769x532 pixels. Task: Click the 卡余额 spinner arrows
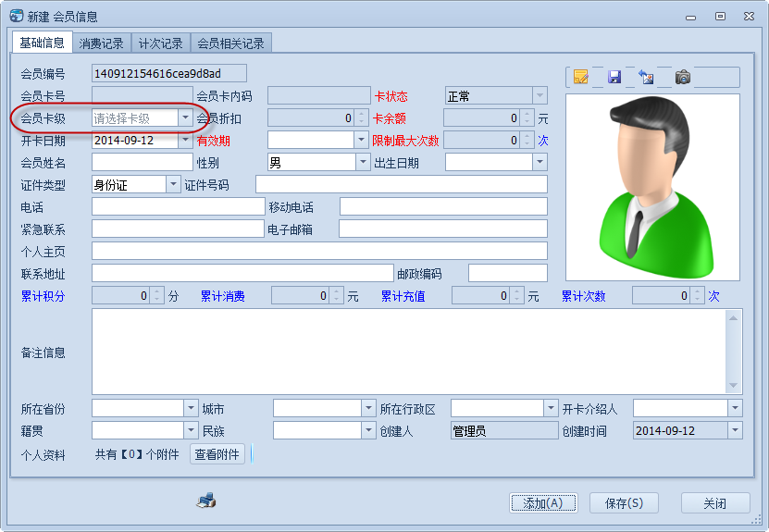[x=527, y=118]
